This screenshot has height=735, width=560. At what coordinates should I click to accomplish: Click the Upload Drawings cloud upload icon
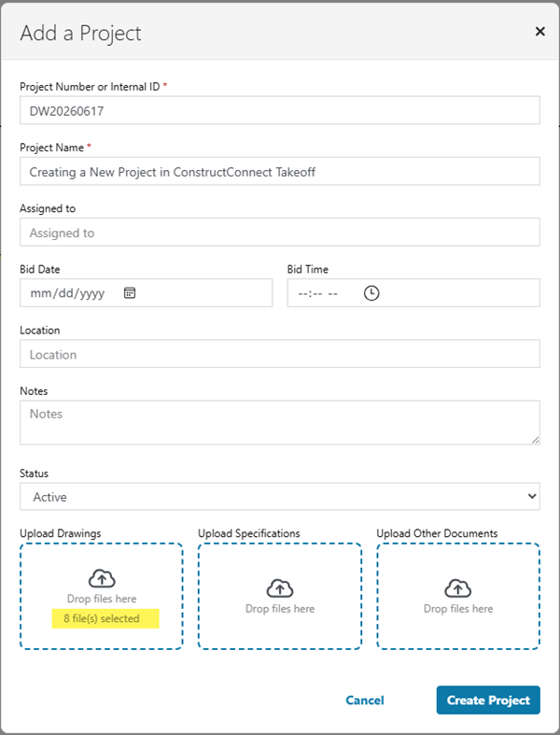coord(102,578)
